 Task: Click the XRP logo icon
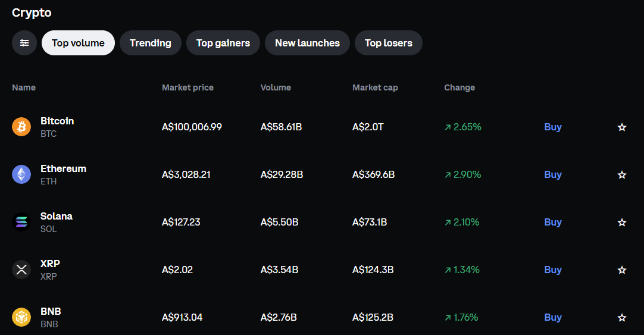point(21,270)
